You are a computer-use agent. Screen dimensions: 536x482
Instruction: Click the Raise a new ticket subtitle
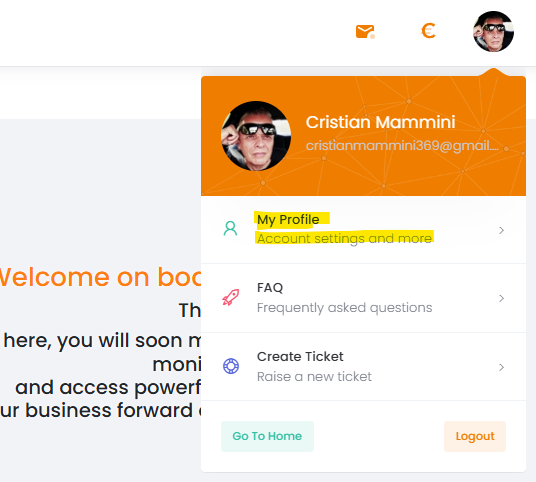[x=314, y=376]
